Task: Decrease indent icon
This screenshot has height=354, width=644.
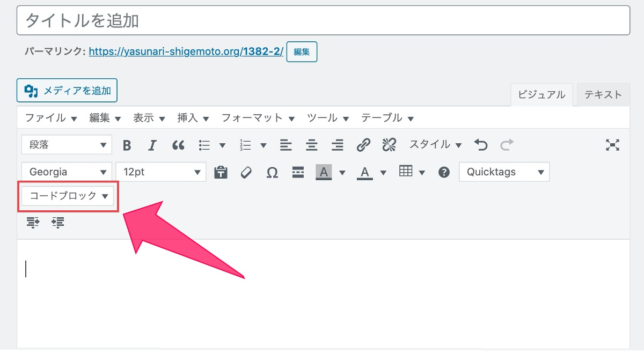Action: (58, 222)
